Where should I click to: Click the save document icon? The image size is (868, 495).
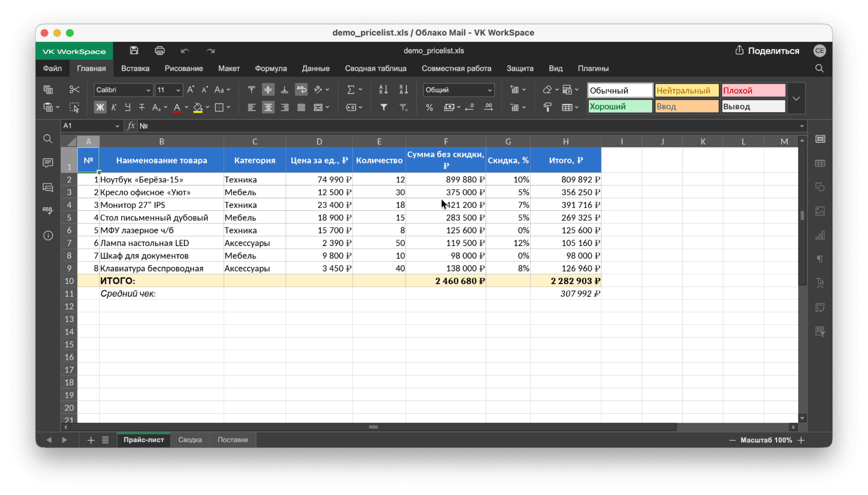[134, 51]
